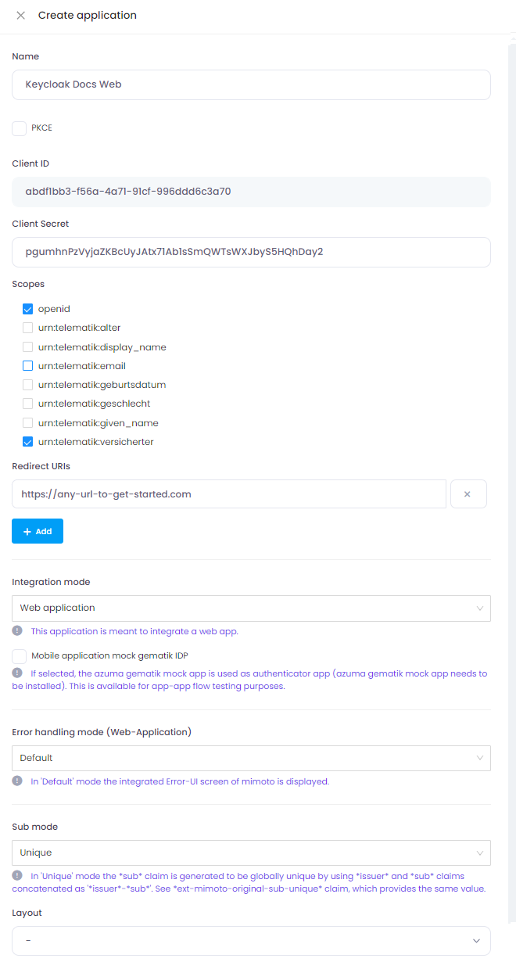This screenshot has width=516, height=980.
Task: Expand the Error handling mode dropdown
Action: tap(251, 758)
